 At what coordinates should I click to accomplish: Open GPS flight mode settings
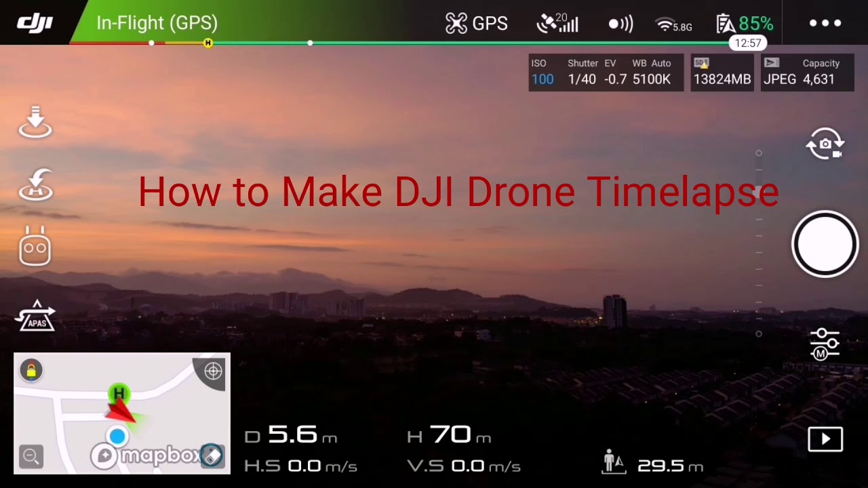477,24
